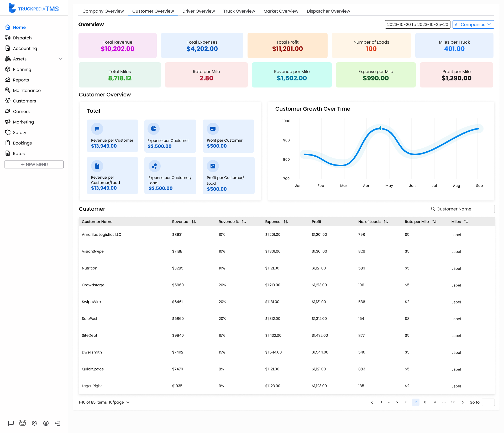Click the Assets cubes icon
The width and height of the screenshot is (504, 433).
point(8,59)
